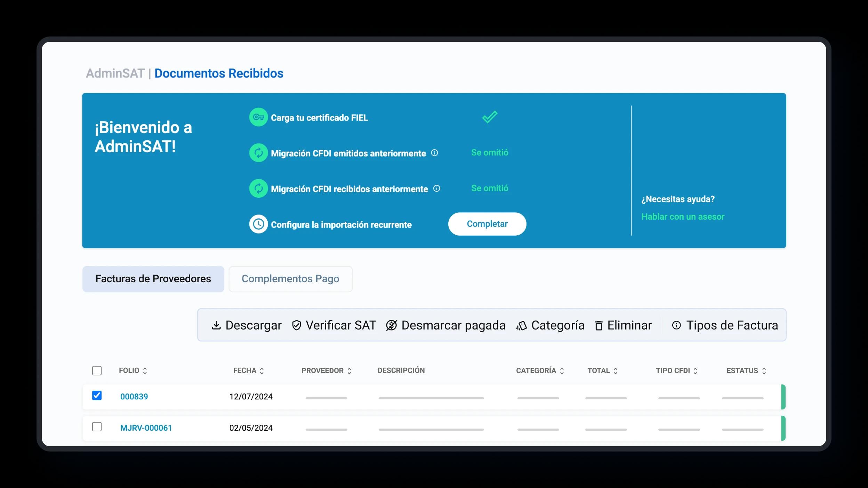
Task: Sort table by FOLIO column arrows
Action: (145, 371)
